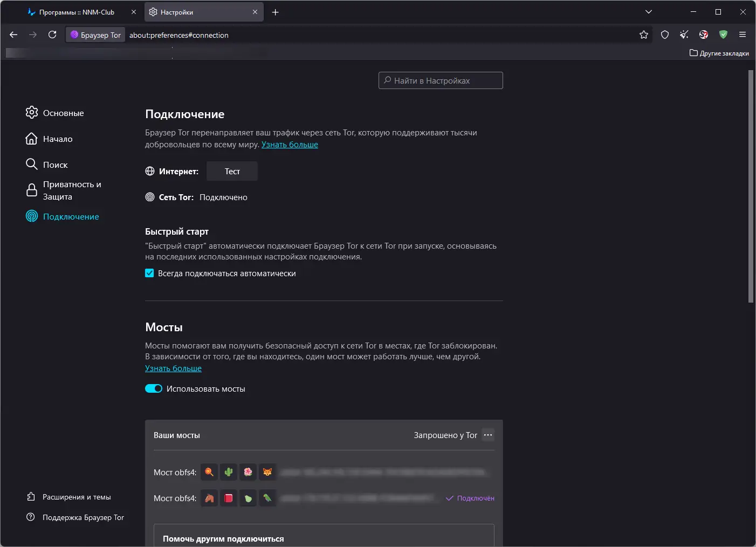Screen dimensions: 756x547
Task: Open the shield security level icon
Action: coord(665,35)
